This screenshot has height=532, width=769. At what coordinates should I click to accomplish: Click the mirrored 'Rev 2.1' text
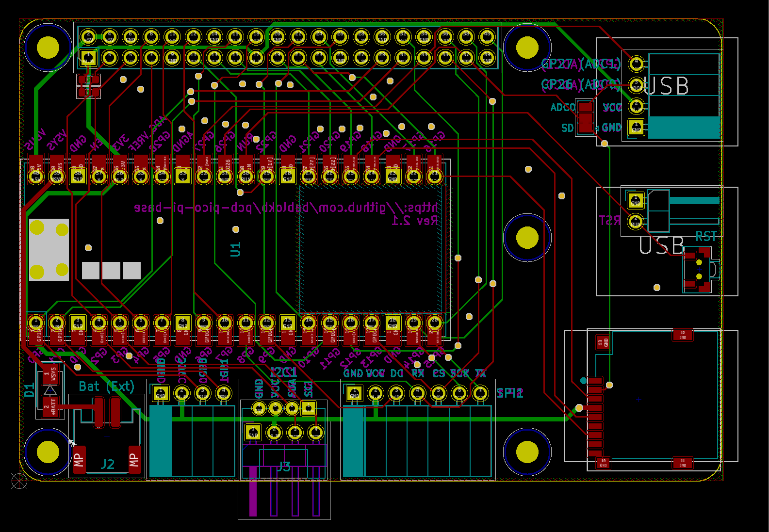[414, 221]
